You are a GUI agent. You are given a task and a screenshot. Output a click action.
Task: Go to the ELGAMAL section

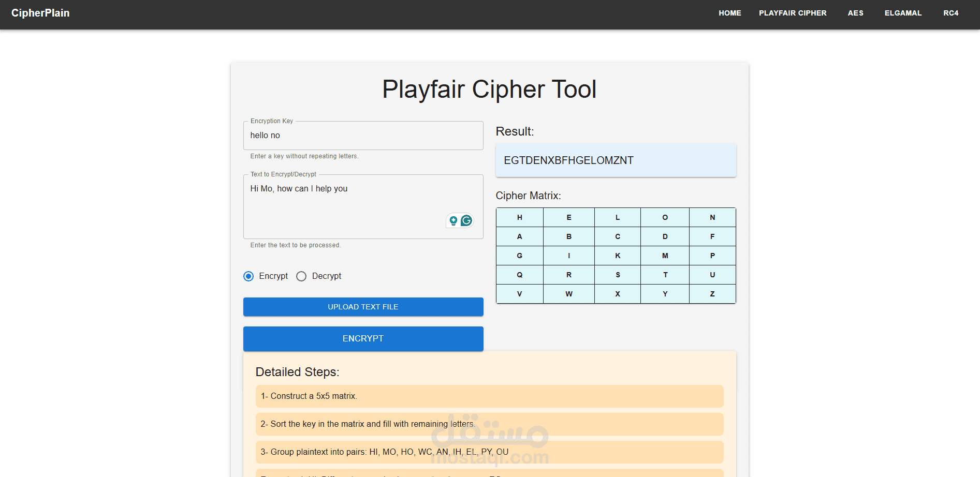coord(903,13)
